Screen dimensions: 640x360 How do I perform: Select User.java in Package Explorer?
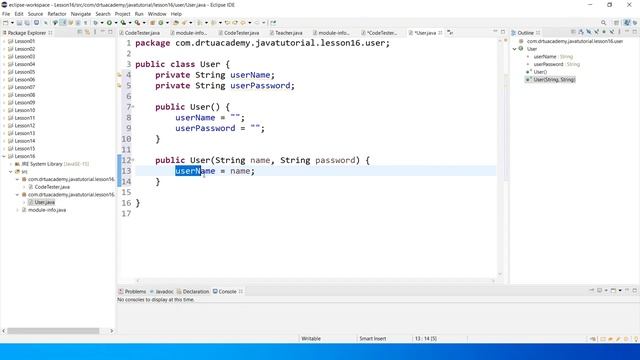[44, 202]
